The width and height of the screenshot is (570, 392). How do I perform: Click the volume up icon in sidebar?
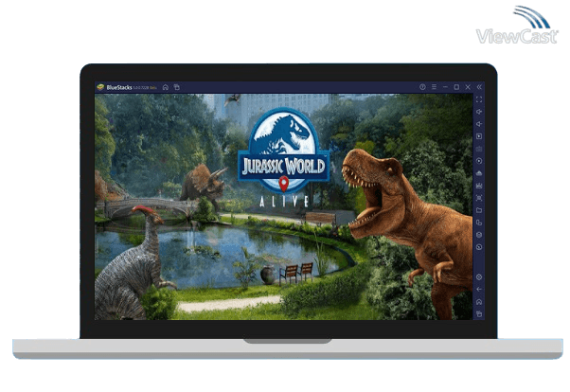click(479, 112)
